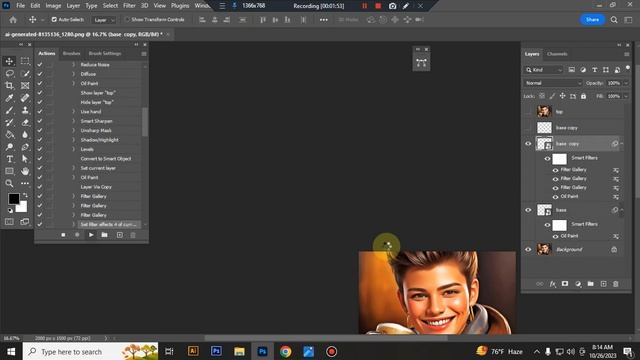Hide the Background layer eye
Screen dimensions: 640x360
[528, 249]
